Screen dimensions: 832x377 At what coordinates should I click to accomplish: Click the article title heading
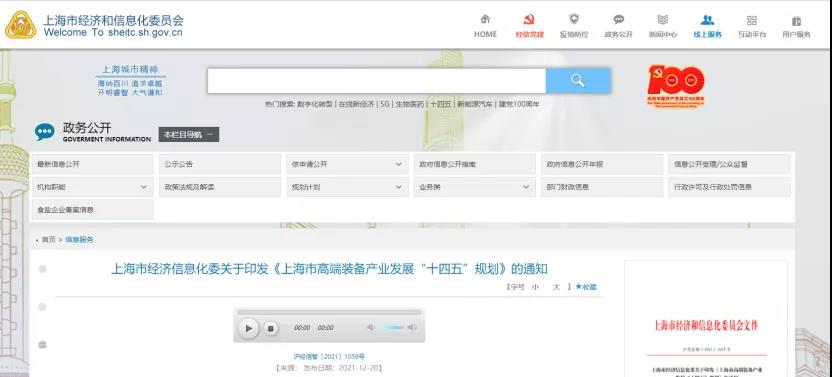tap(329, 269)
